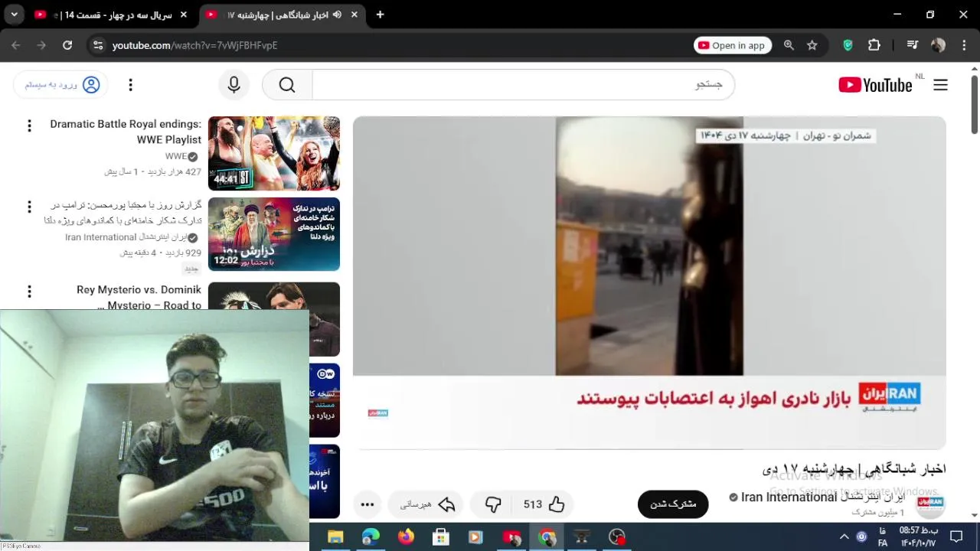Screen dimensions: 980x551
Task: Open taskbar clock showing 08:57
Action: click(x=919, y=537)
